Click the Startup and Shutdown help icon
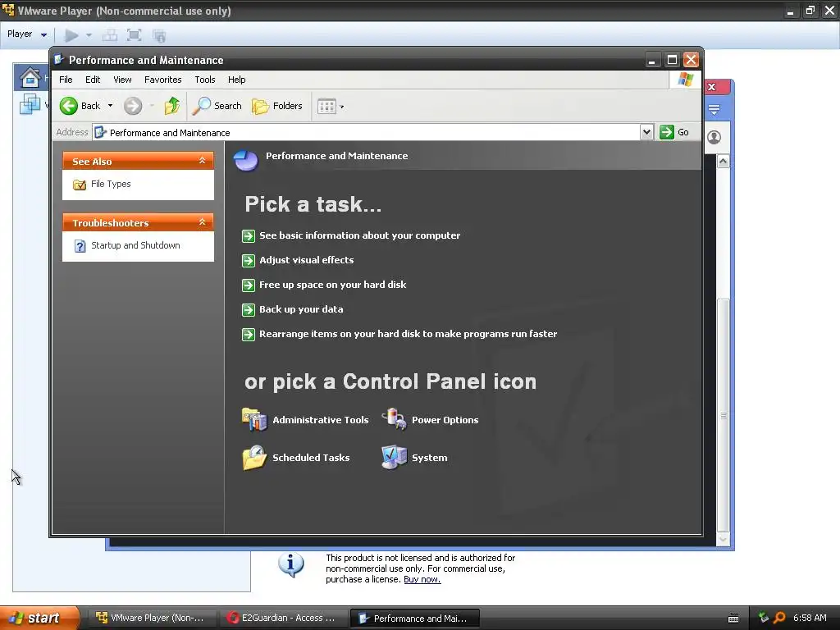The width and height of the screenshot is (840, 630). tap(80, 246)
